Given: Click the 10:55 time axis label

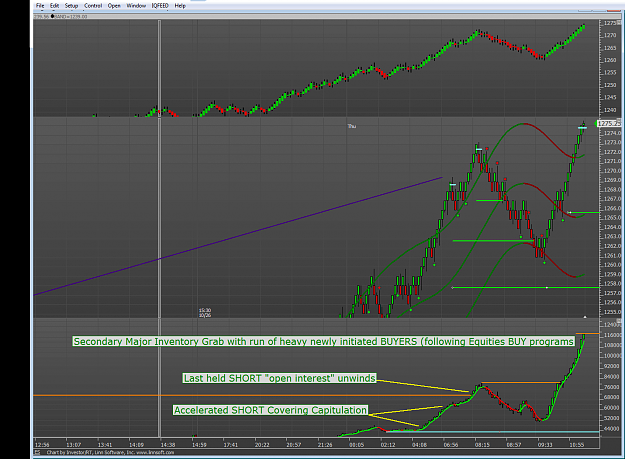Looking at the screenshot, I should 576,445.
